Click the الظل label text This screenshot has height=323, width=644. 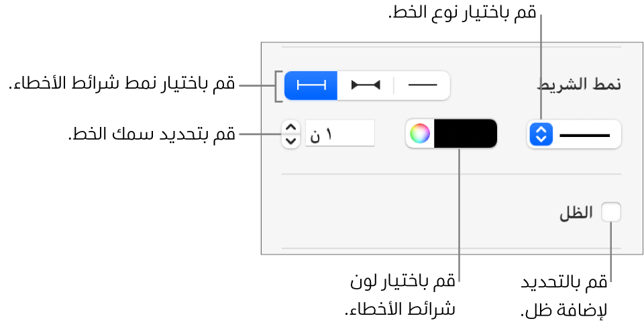[x=577, y=213]
